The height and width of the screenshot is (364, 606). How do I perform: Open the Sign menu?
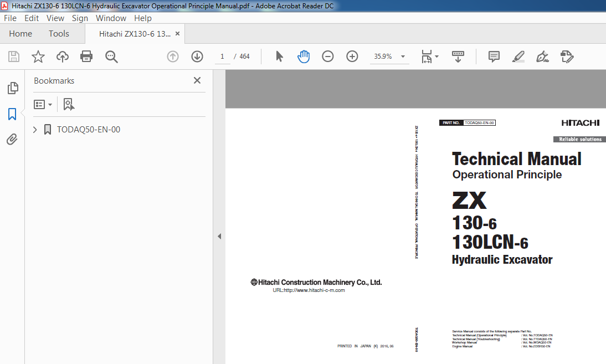pyautogui.click(x=80, y=18)
